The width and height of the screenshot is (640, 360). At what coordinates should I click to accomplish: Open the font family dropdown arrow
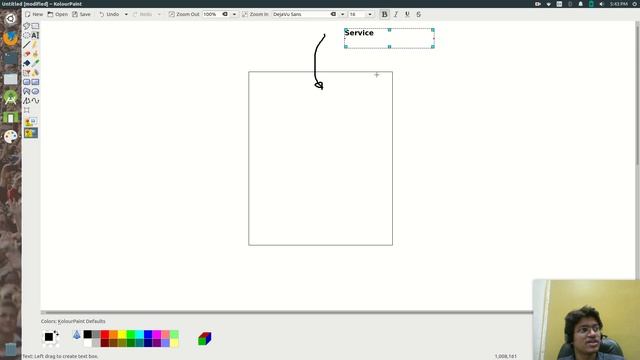(342, 14)
